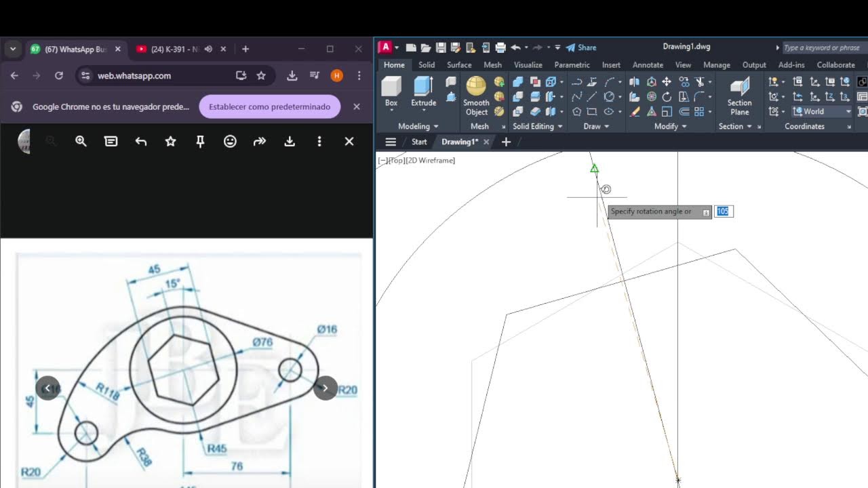Expand the Solid Editing panel
868x488 pixels.
[x=538, y=126]
